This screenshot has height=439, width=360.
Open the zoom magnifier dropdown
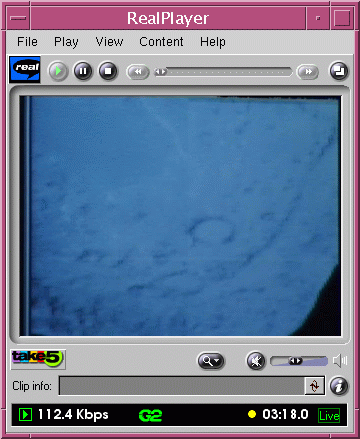[x=211, y=361]
